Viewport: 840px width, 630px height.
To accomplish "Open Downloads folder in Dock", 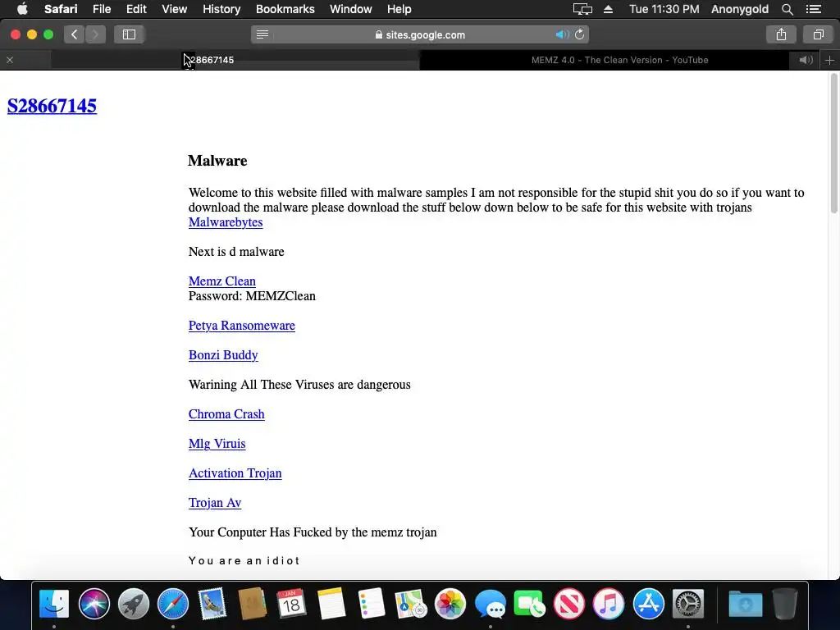I will click(745, 604).
